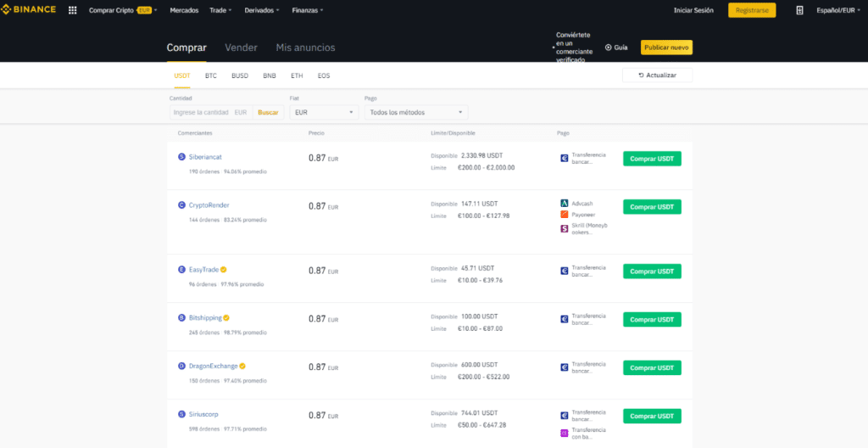Click Siriuscorp purple transfer icon
This screenshot has height=448, width=868.
click(x=564, y=433)
